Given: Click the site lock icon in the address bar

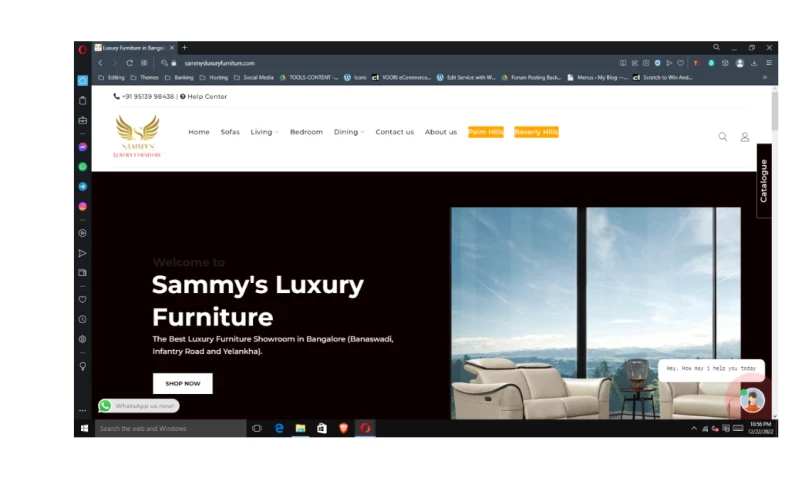Looking at the screenshot, I should [x=174, y=63].
